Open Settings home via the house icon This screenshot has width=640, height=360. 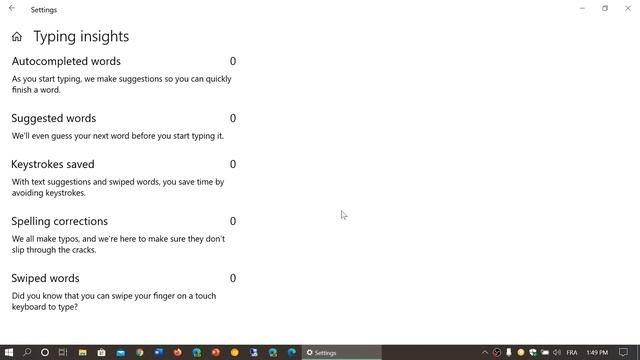(17, 37)
